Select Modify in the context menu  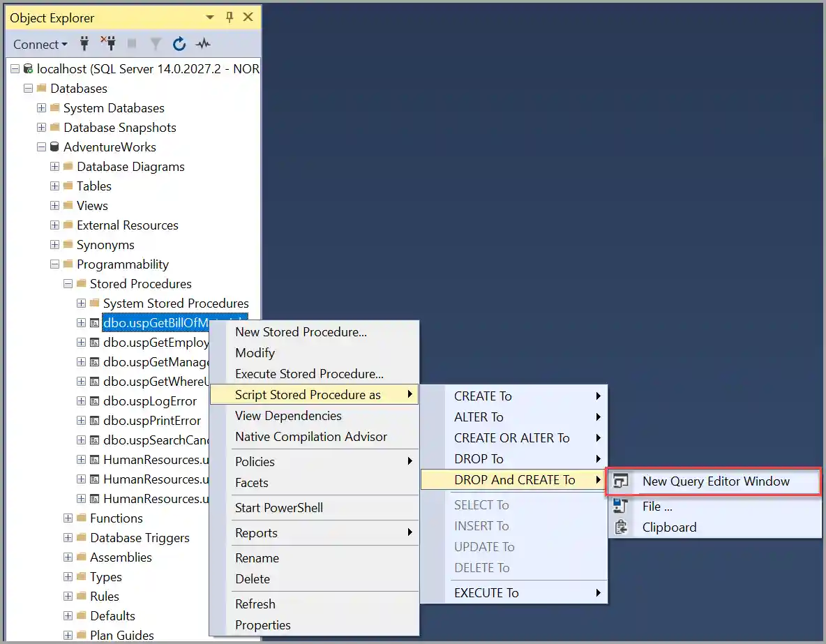tap(254, 353)
